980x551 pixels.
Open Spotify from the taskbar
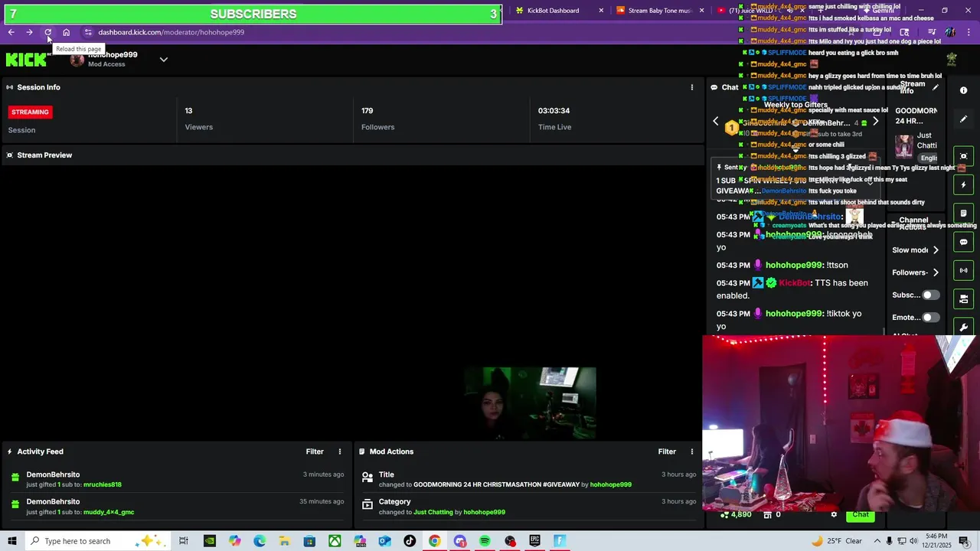pyautogui.click(x=485, y=541)
